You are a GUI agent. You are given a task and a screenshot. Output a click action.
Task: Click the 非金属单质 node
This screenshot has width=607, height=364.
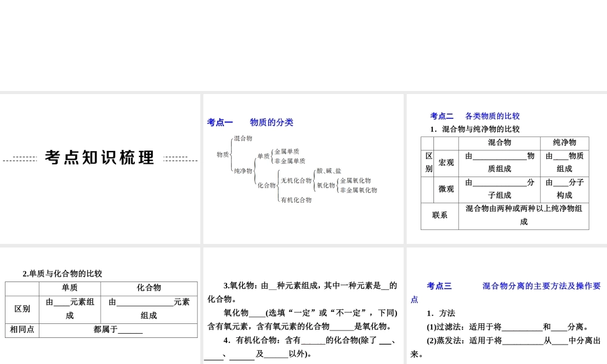click(x=290, y=161)
